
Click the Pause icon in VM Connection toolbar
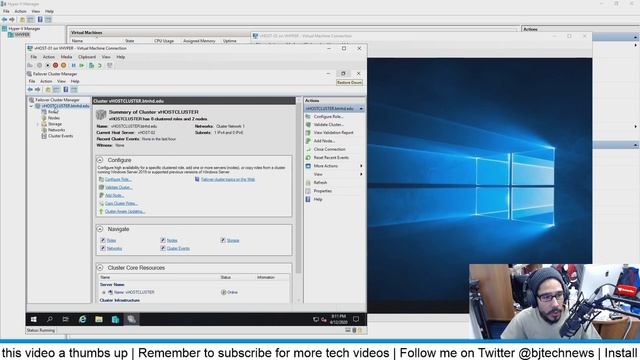[x=73, y=65]
